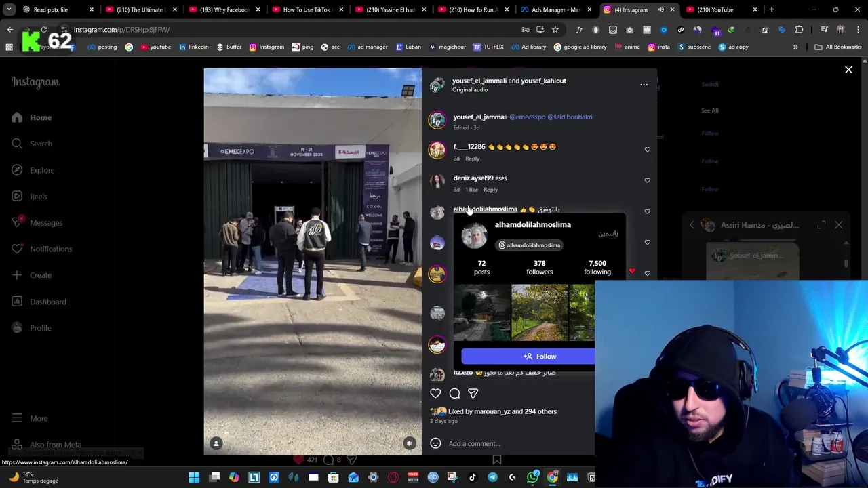Open All Bookmarks folder

(837, 47)
